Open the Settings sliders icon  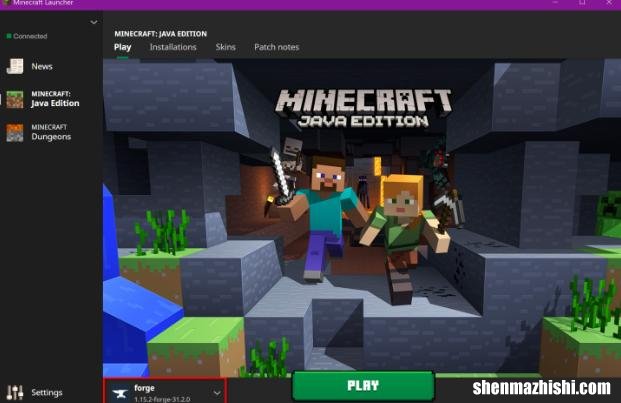15,392
